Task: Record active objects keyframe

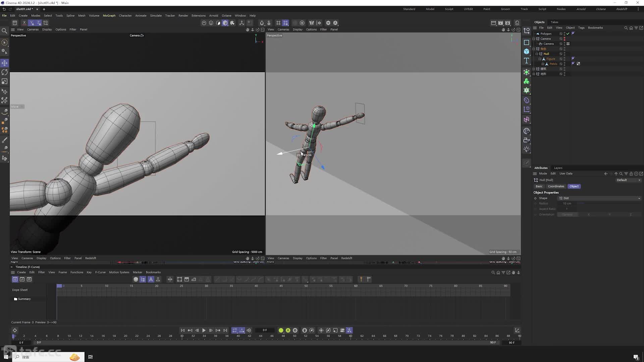Action: (281, 330)
